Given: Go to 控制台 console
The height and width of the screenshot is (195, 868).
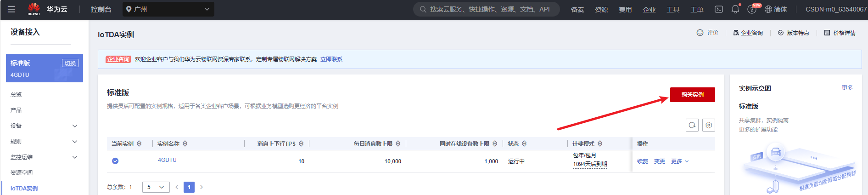Looking at the screenshot, I should 101,9.
